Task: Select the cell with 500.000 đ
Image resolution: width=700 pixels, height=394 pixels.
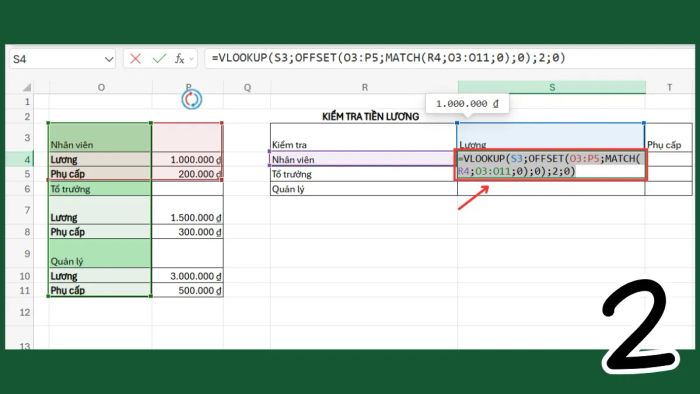Action: (188, 290)
